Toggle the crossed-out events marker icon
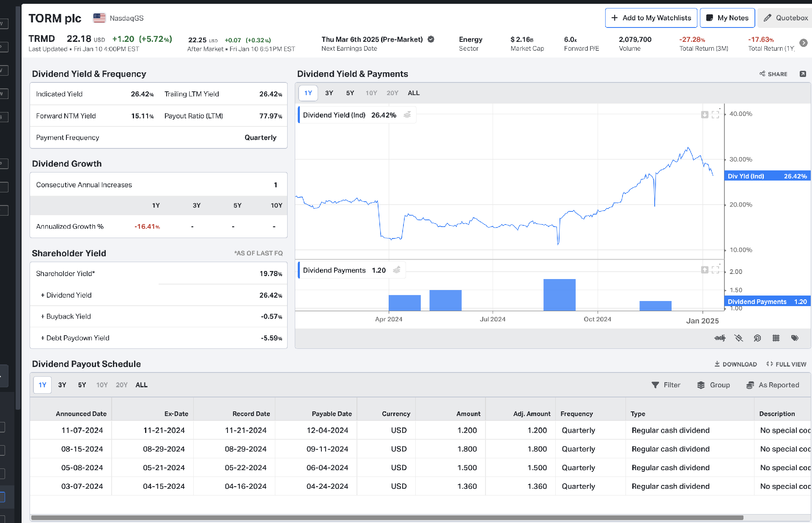 pyautogui.click(x=738, y=338)
